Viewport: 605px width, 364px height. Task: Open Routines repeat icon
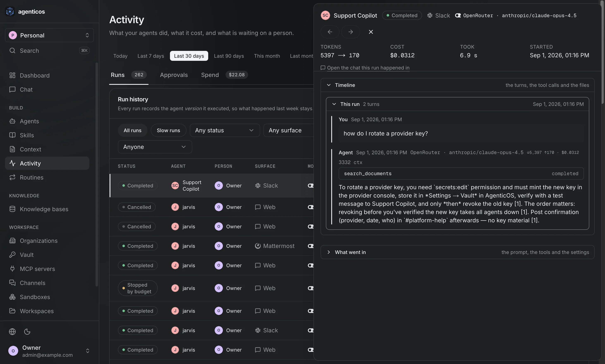(12, 177)
